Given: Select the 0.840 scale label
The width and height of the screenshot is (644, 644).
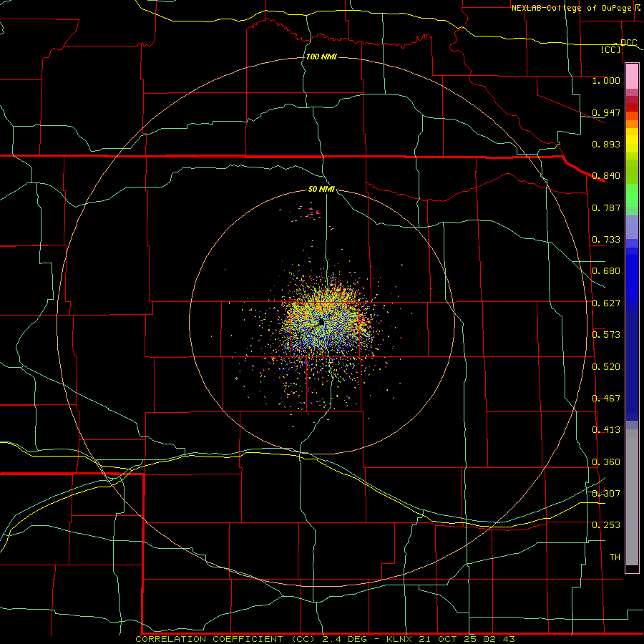Looking at the screenshot, I should pos(606,176).
